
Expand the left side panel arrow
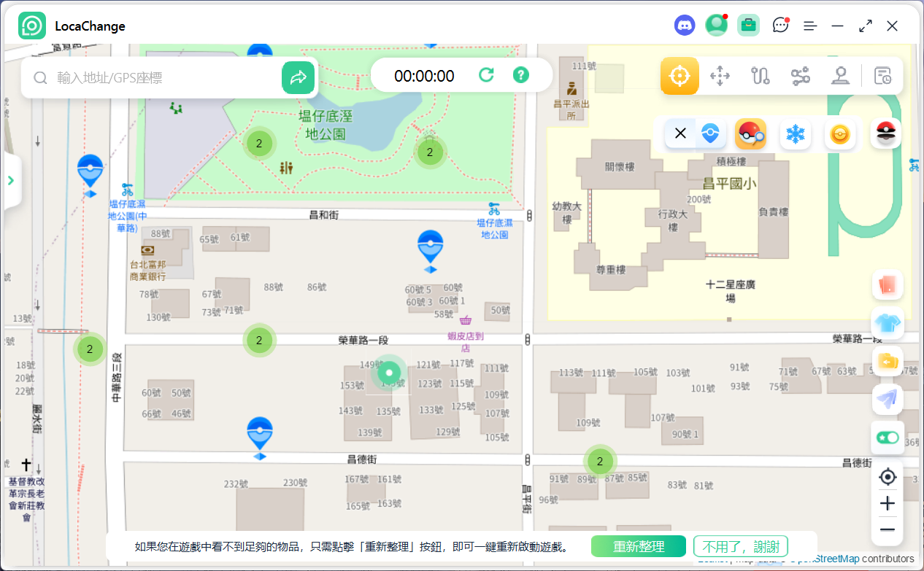[11, 181]
